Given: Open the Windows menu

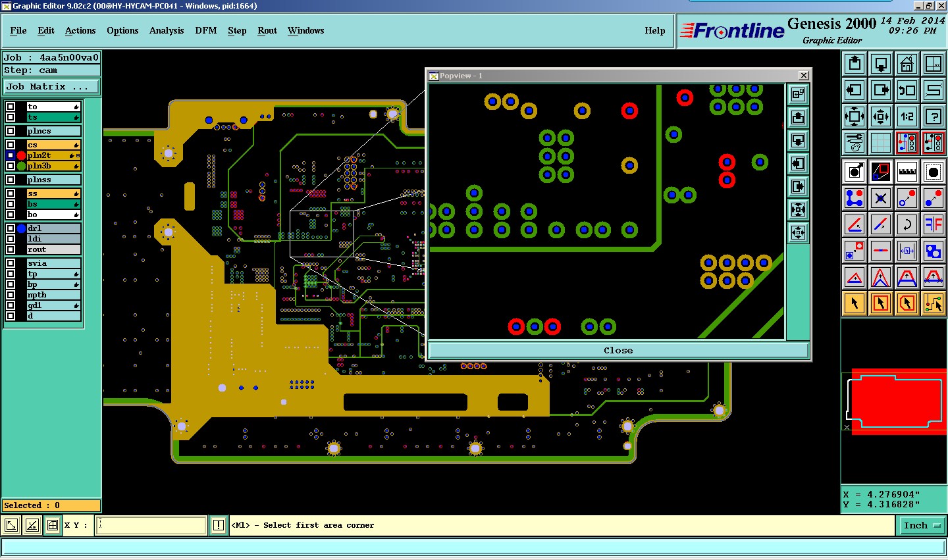Looking at the screenshot, I should 306,30.
